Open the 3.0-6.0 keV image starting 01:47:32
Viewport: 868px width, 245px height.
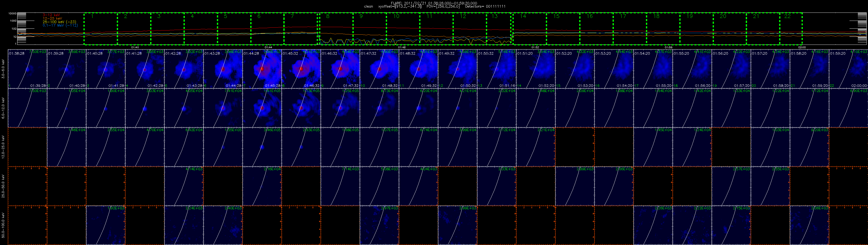pyautogui.click(x=379, y=69)
